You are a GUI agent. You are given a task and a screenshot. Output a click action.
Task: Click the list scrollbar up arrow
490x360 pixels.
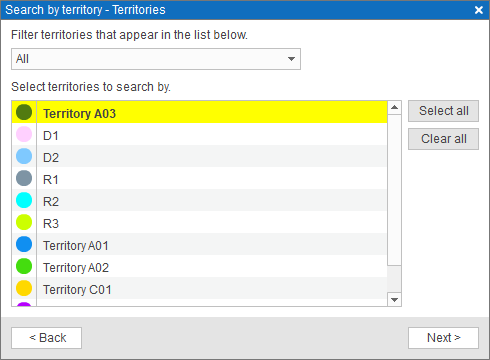pos(394,108)
